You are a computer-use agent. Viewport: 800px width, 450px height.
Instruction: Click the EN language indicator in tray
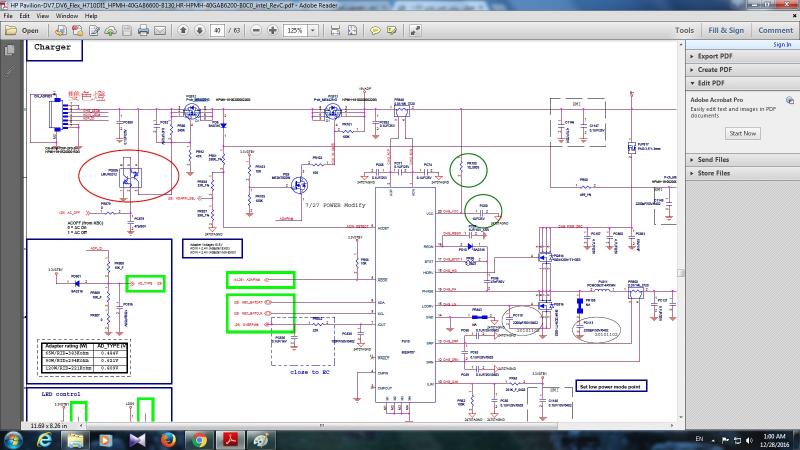pos(699,439)
